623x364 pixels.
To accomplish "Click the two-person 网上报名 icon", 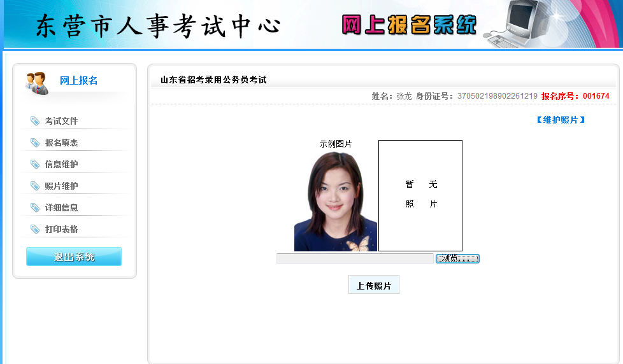I will pyautogui.click(x=37, y=83).
